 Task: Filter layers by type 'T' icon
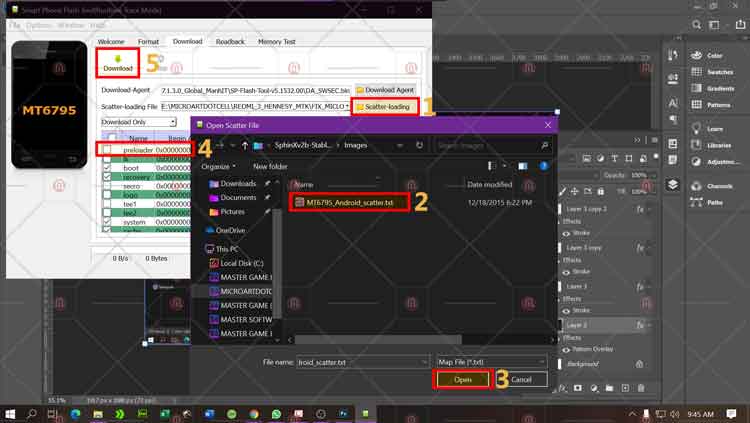tap(614, 158)
